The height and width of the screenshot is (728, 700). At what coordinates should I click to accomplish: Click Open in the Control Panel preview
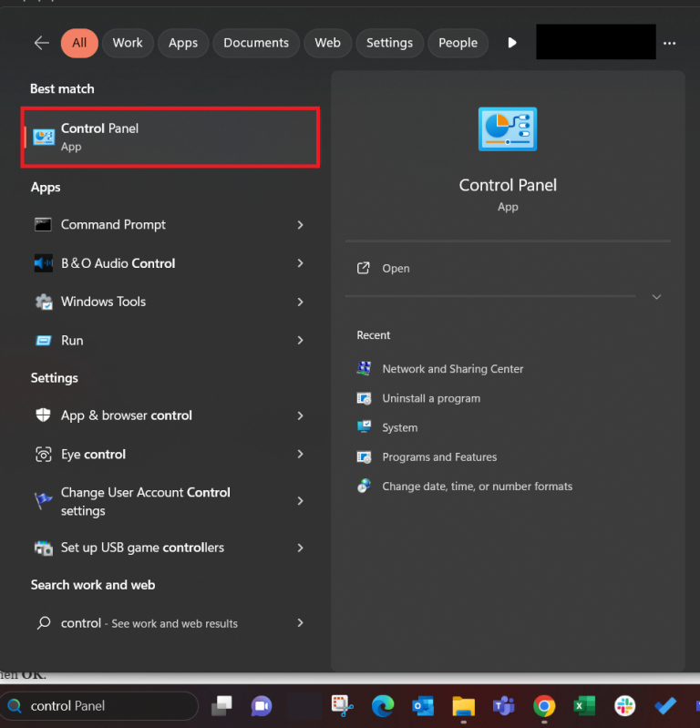[x=396, y=269]
